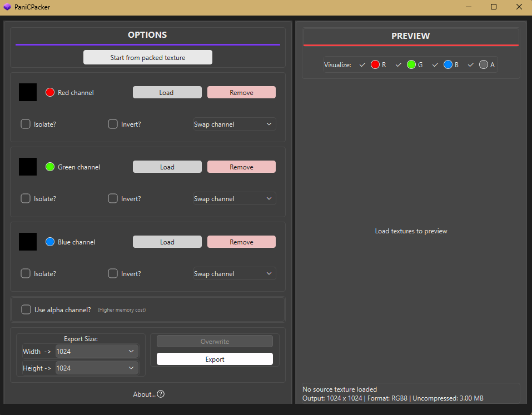Open Green channel Swap channel dropdown
Image resolution: width=532 pixels, height=415 pixels.
point(235,198)
